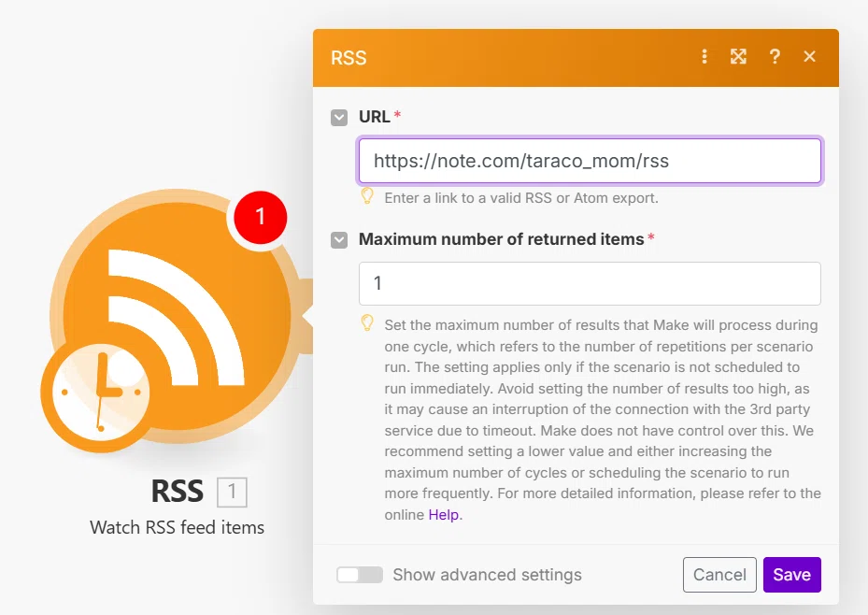This screenshot has width=868, height=615.
Task: Open the RSS panel three-dot options menu
Action: [704, 56]
